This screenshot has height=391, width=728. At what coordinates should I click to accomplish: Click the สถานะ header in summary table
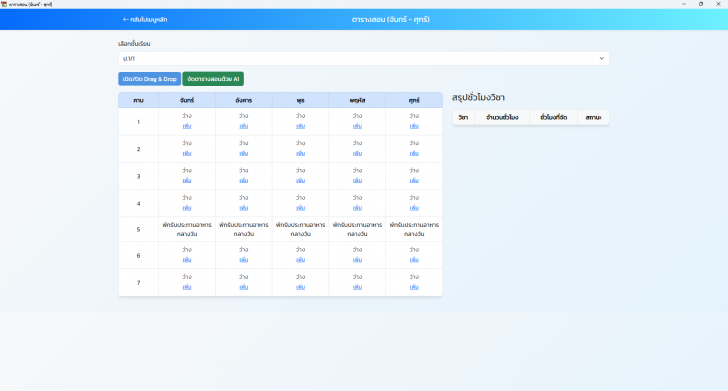click(x=593, y=117)
